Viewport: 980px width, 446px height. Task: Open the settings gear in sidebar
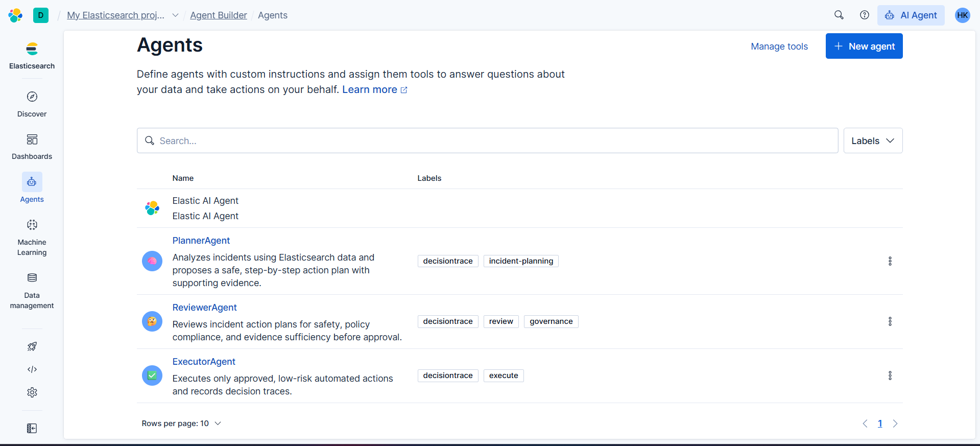click(32, 392)
